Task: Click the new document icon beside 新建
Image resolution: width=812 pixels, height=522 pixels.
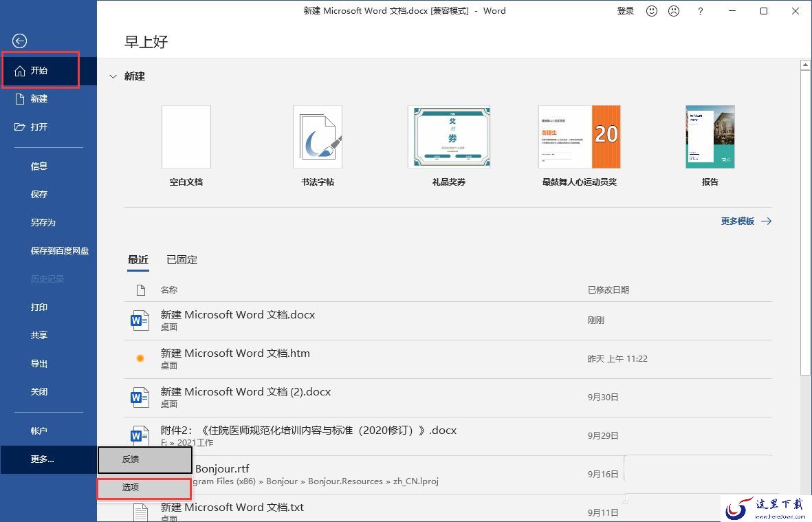Action: coord(20,99)
